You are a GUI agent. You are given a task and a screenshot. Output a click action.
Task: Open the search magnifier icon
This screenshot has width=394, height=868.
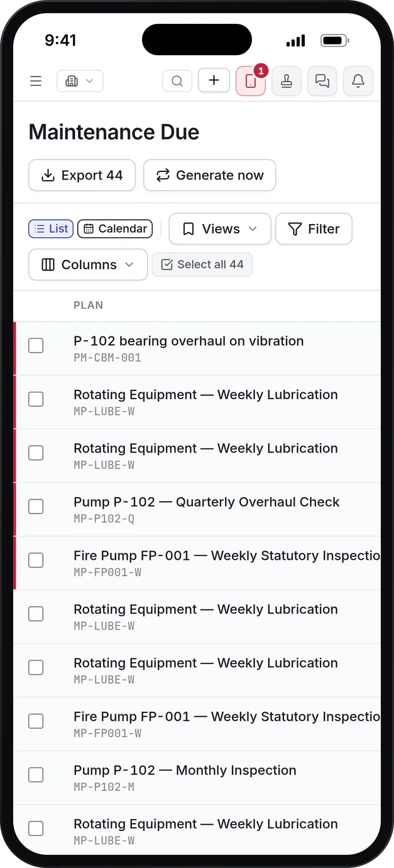click(x=177, y=81)
